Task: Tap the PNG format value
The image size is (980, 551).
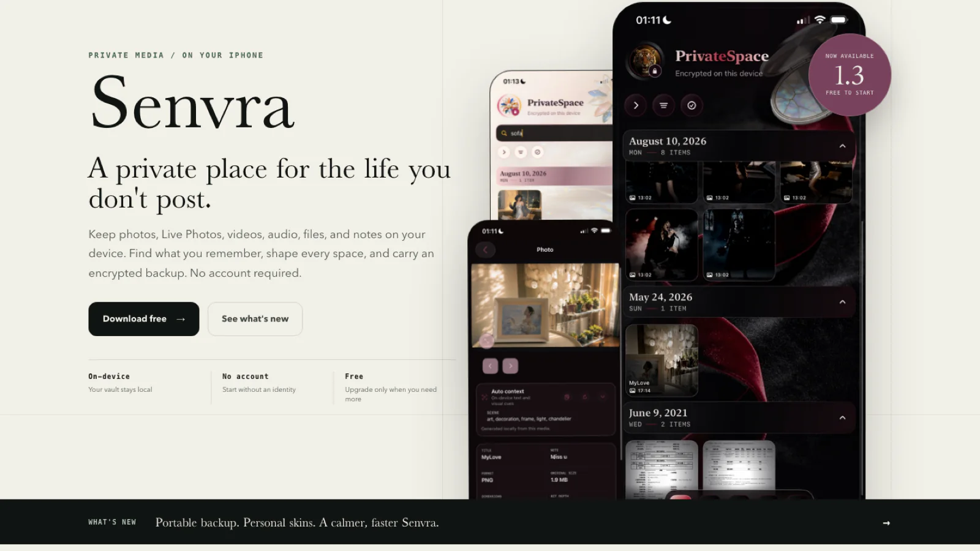Action: click(488, 480)
